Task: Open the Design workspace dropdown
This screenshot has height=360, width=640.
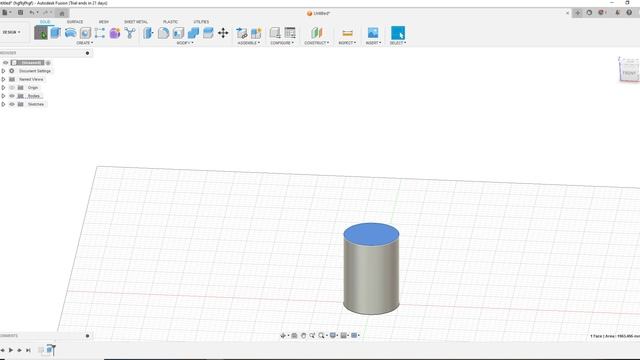Action: click(x=11, y=32)
